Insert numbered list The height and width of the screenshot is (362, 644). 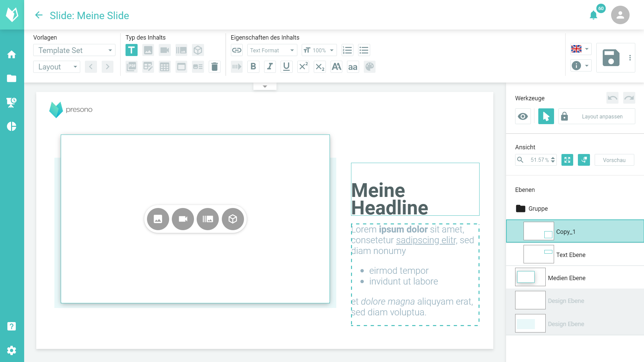(x=347, y=50)
